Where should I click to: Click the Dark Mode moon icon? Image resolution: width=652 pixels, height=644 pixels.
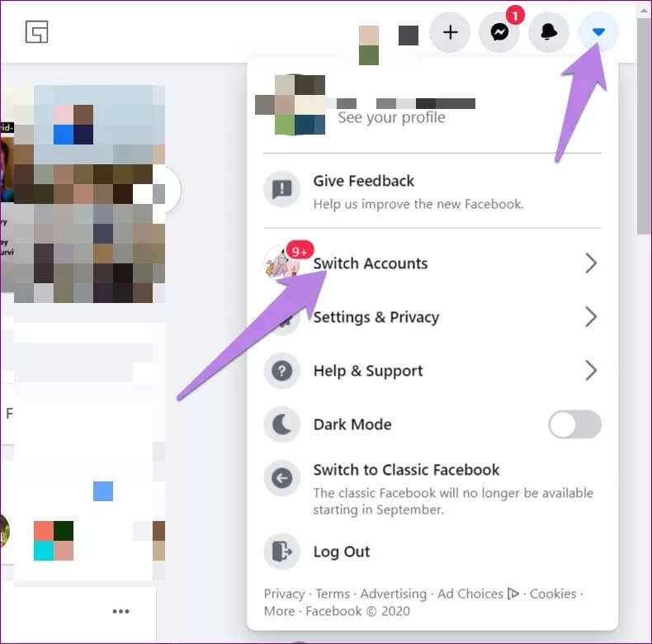point(282,424)
